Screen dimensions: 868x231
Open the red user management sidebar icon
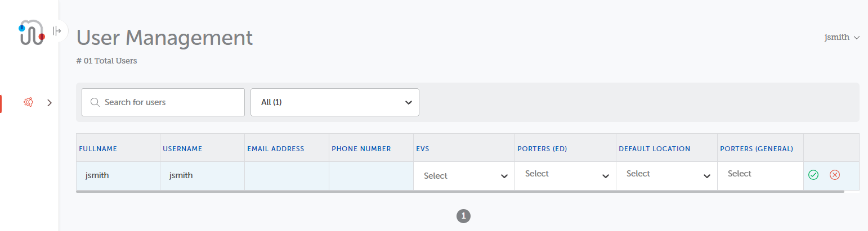(28, 102)
